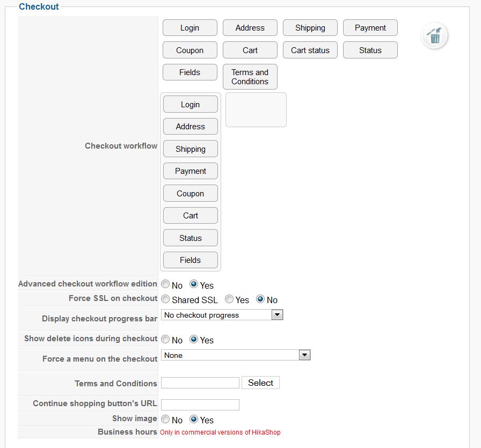This screenshot has height=448, width=481.
Task: Select the Shipping block in workflow column
Action: pos(190,149)
